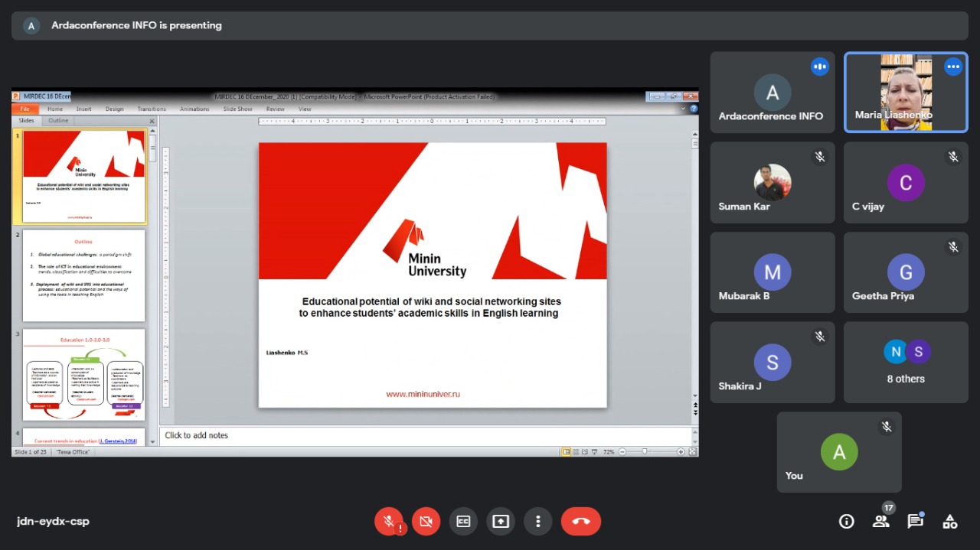980x550 pixels.
Task: Open the Design ribbon tab
Action: point(114,109)
